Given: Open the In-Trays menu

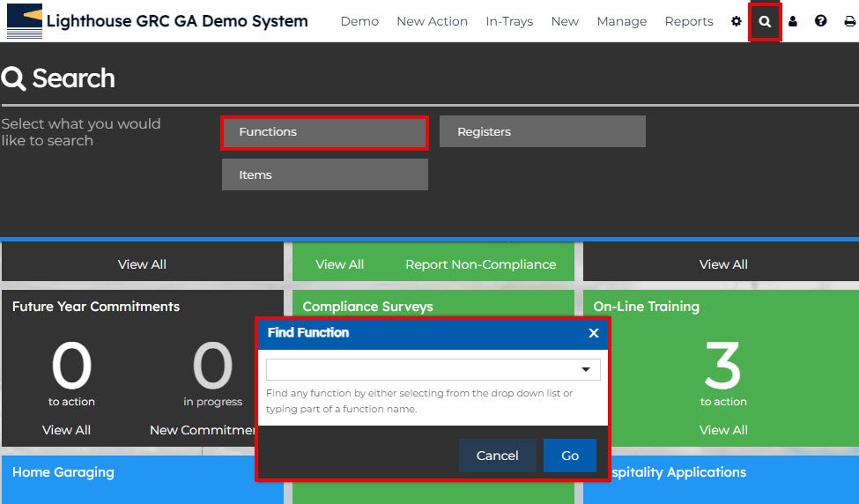Looking at the screenshot, I should point(509,21).
